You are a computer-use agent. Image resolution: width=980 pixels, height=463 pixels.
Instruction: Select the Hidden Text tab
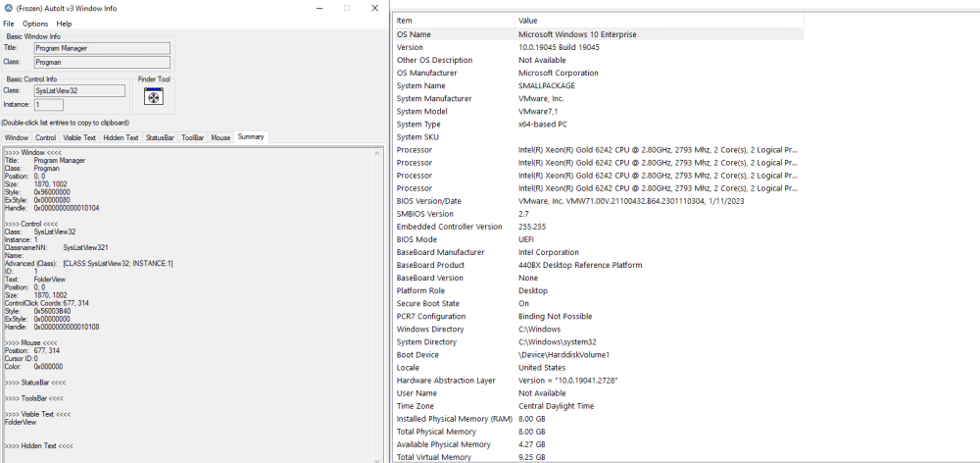121,137
